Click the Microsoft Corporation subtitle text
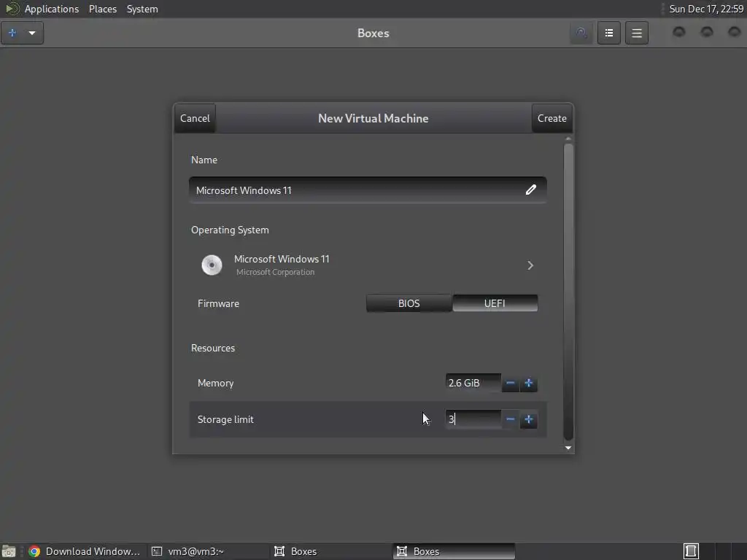The image size is (747, 560). click(275, 273)
